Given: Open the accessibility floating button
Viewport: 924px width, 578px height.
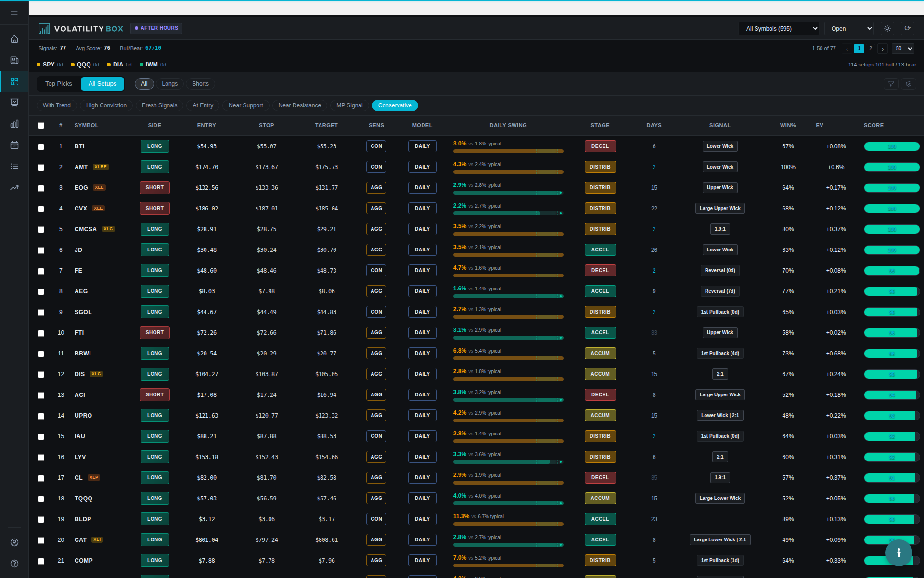Looking at the screenshot, I should 898,553.
